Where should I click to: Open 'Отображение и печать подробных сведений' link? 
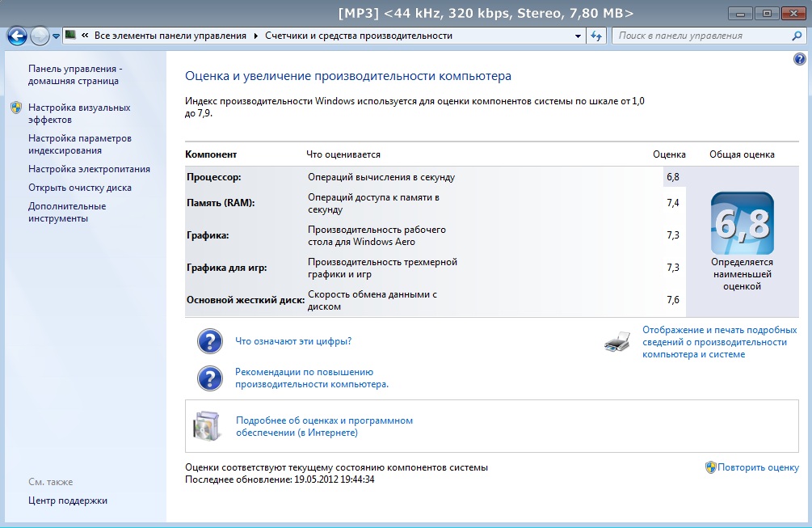(x=719, y=342)
